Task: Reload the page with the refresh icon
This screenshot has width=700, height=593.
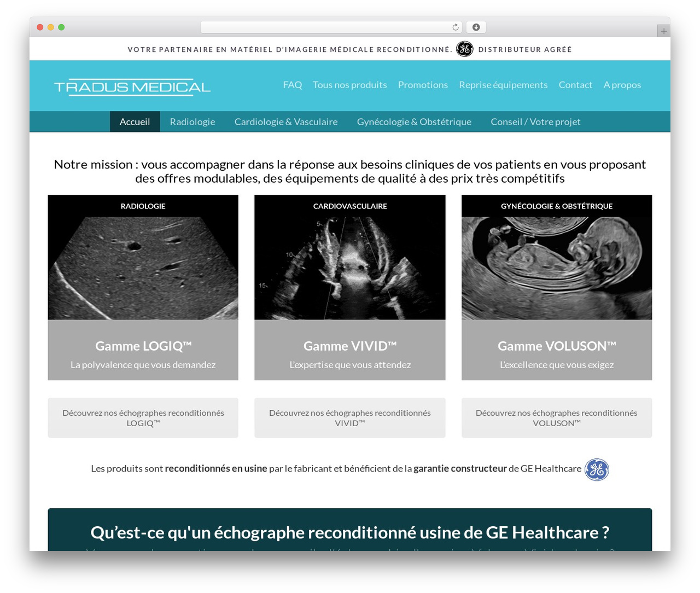Action: pos(456,27)
